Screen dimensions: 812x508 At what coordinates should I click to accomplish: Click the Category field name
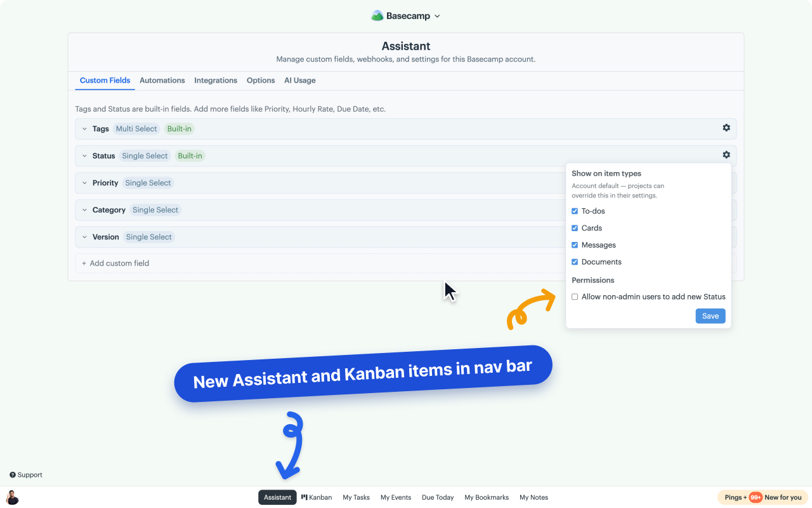(109, 210)
